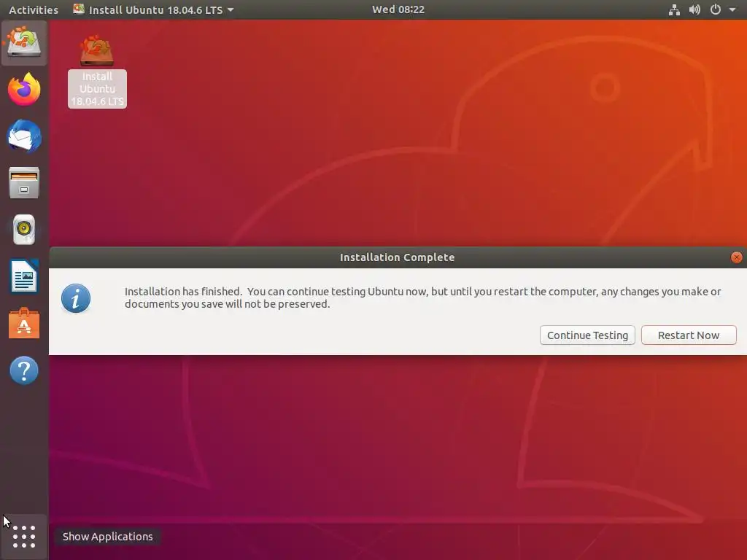Close the Installation Complete dialog
This screenshot has height=560, width=747.
(x=737, y=257)
